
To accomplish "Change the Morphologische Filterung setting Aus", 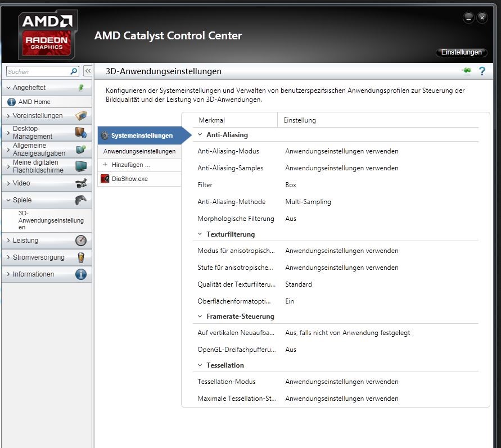I will coord(291,219).
